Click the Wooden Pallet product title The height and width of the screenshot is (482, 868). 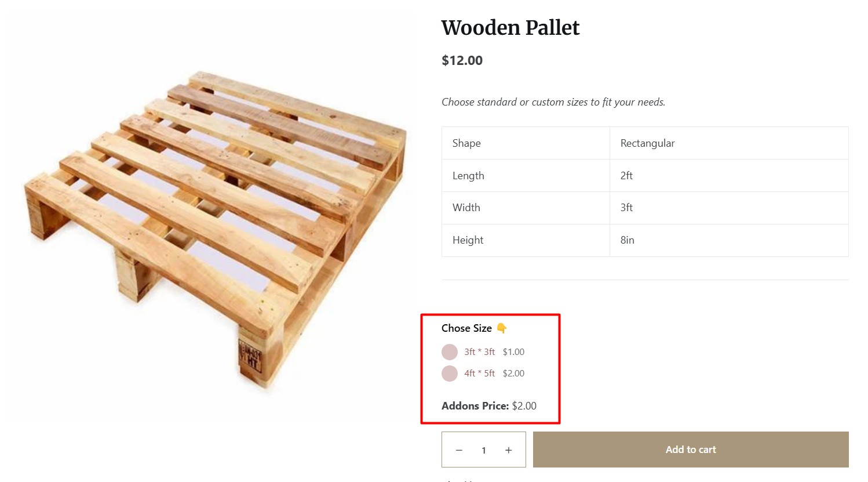click(x=510, y=28)
